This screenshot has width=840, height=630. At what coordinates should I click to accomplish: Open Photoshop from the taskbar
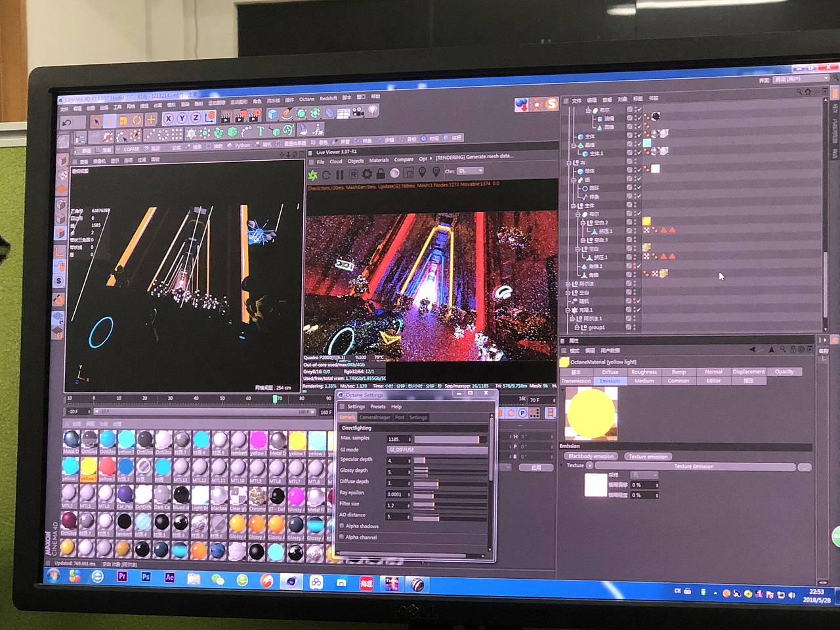(x=146, y=577)
